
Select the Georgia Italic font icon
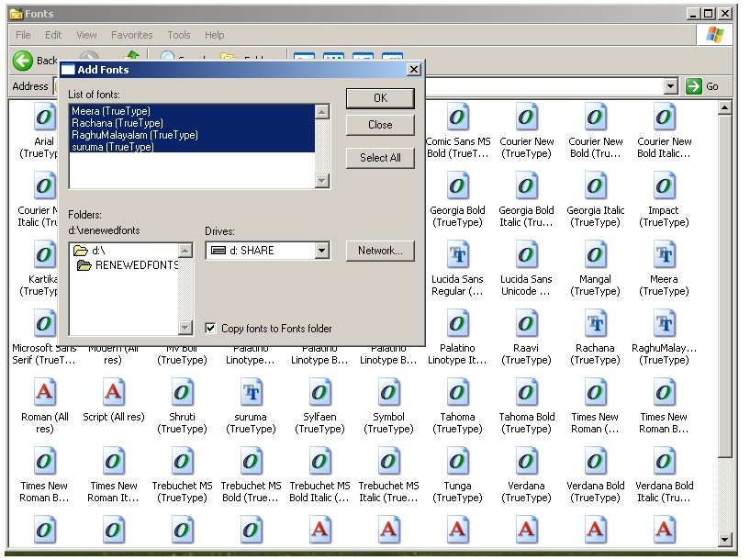point(595,186)
